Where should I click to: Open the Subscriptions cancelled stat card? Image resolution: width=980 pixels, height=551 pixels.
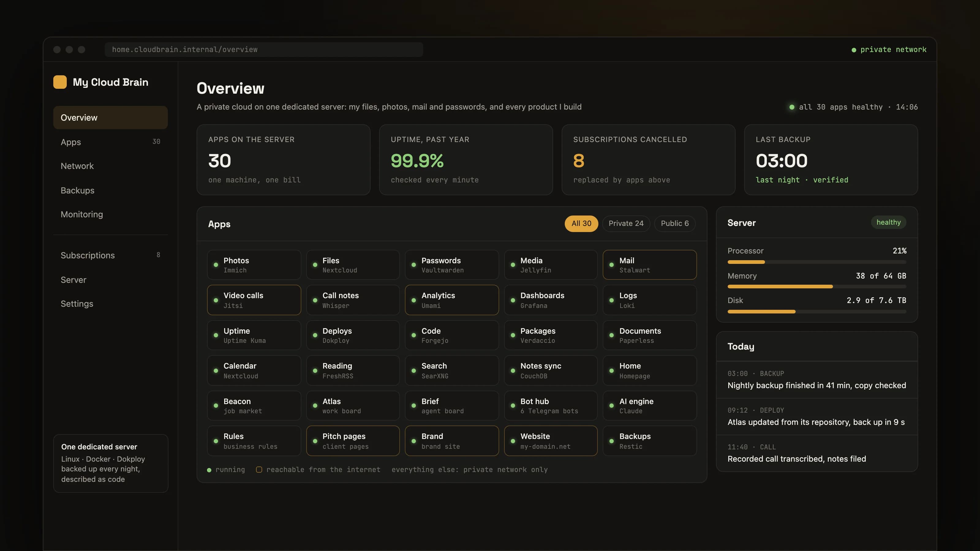tap(648, 160)
